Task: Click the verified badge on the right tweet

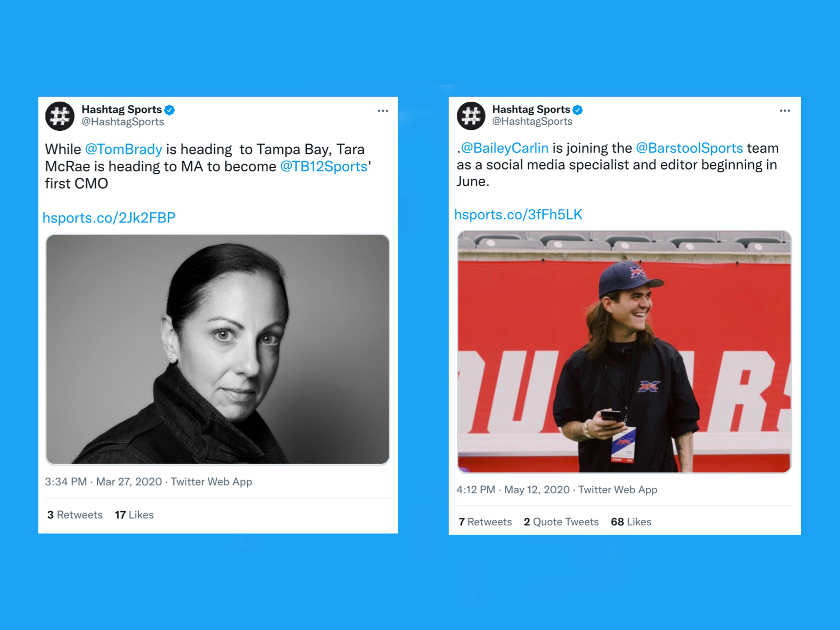Action: 577,110
